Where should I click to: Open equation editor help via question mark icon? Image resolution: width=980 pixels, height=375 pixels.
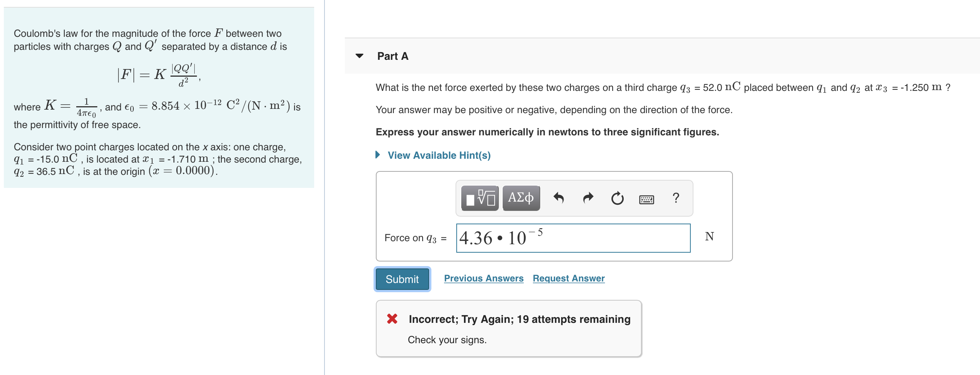[675, 198]
